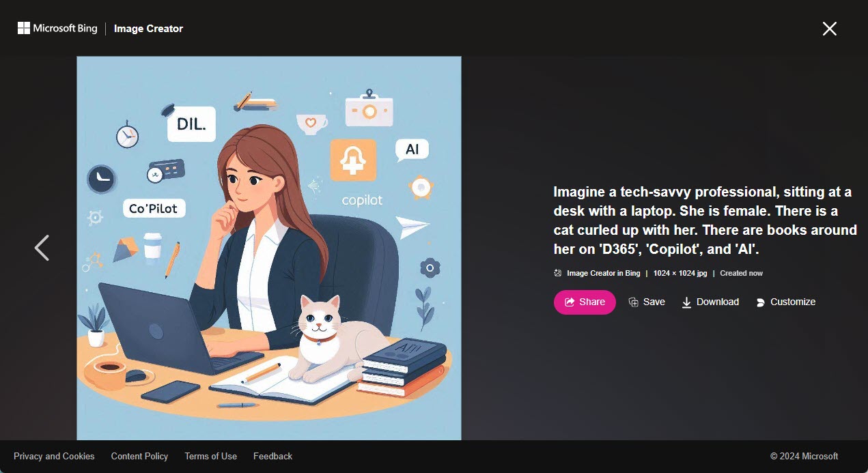This screenshot has width=868, height=473.
Task: Click the download arrow icon
Action: coord(686,302)
